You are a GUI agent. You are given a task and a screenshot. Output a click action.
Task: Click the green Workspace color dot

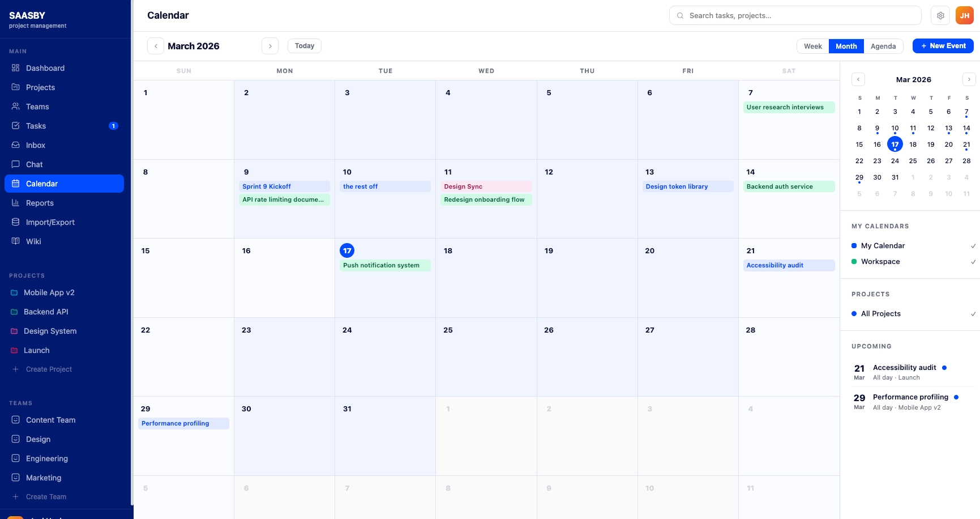854,262
